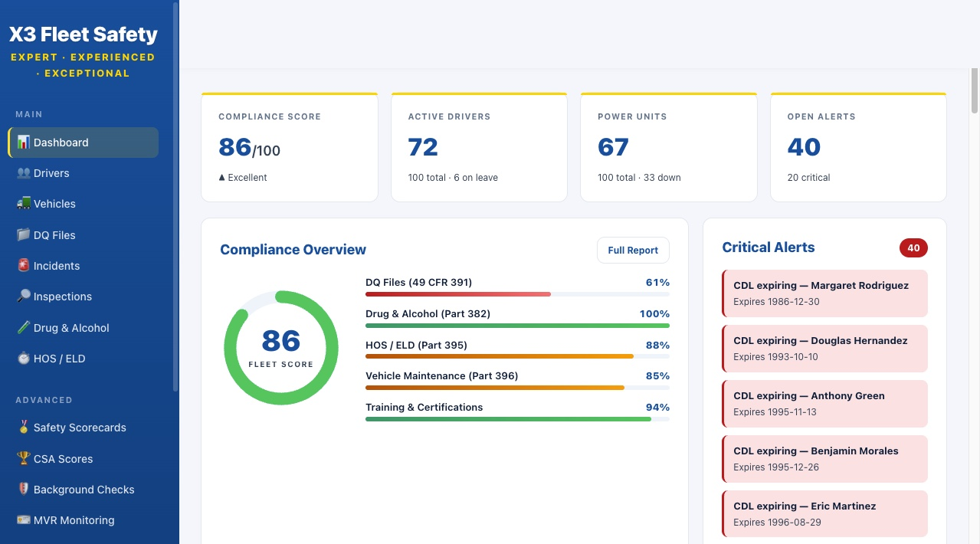This screenshot has width=980, height=544.
Task: Click the Drug & Alcohol test icon
Action: [24, 328]
